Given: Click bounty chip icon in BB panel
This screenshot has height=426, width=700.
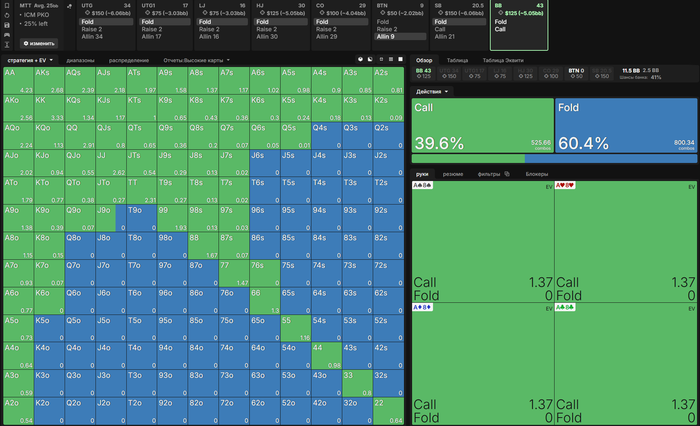Looking at the screenshot, I should [500, 13].
